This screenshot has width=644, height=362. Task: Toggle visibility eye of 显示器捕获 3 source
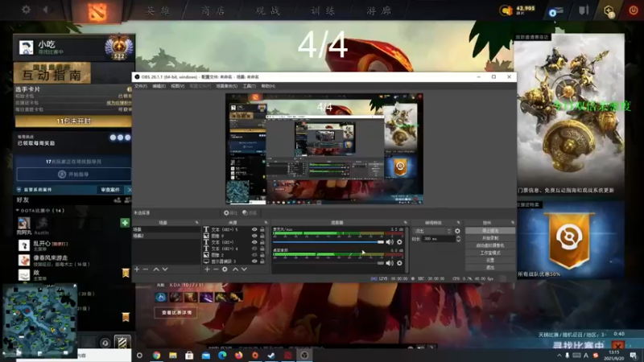254,261
